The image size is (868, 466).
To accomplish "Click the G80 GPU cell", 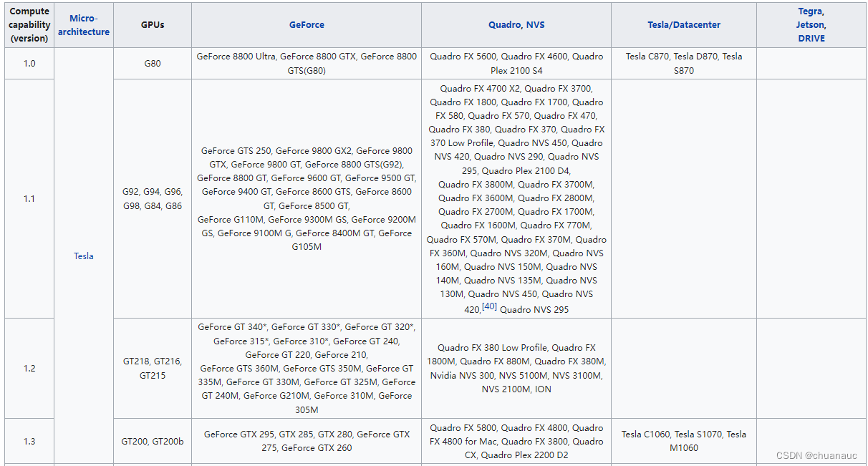I will click(153, 64).
